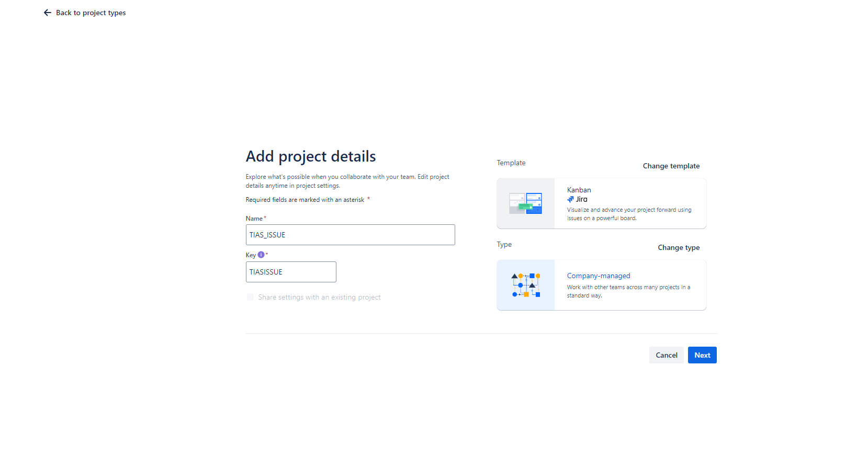Click the Type section label
The height and width of the screenshot is (457, 868).
(504, 244)
